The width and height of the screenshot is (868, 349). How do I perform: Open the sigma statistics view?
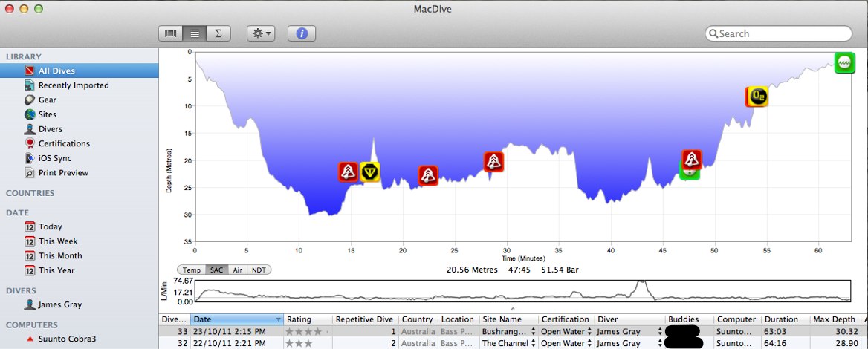coord(218,33)
